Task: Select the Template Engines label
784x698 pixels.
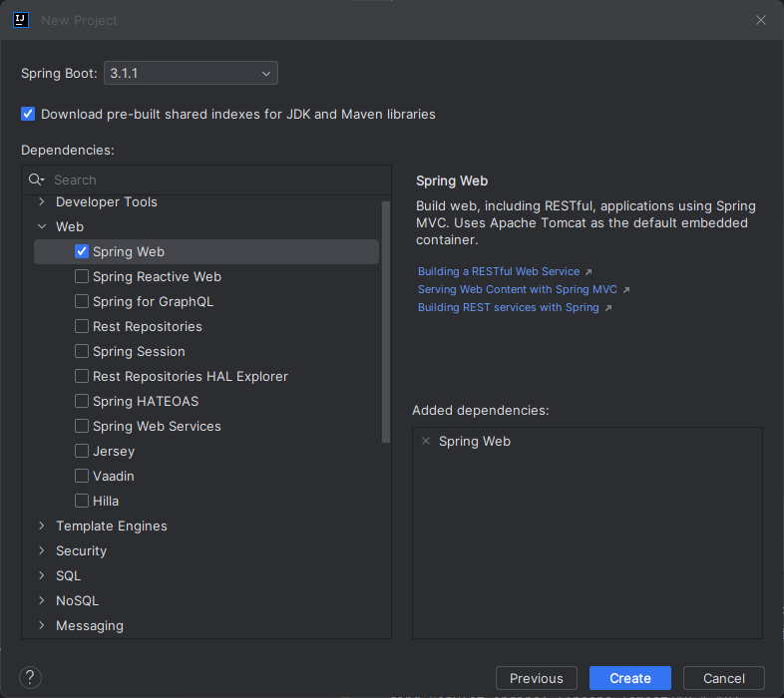Action: click(112, 526)
